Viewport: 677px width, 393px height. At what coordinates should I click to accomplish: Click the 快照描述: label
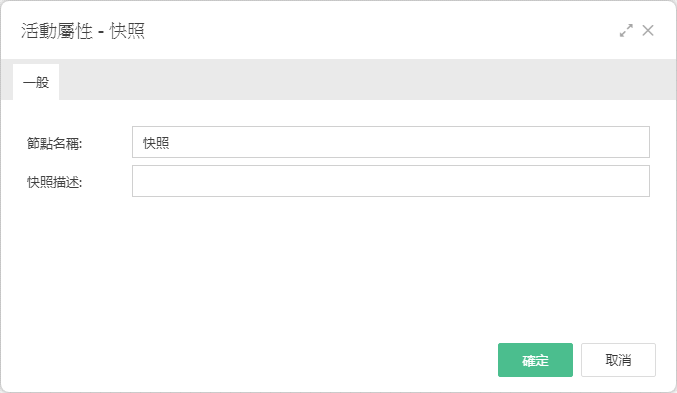[54, 182]
